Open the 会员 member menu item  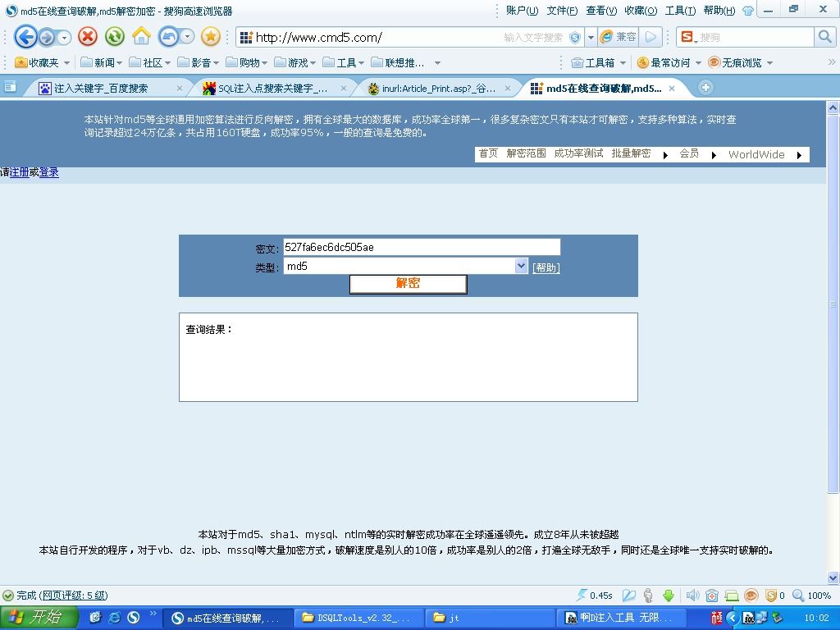[689, 153]
